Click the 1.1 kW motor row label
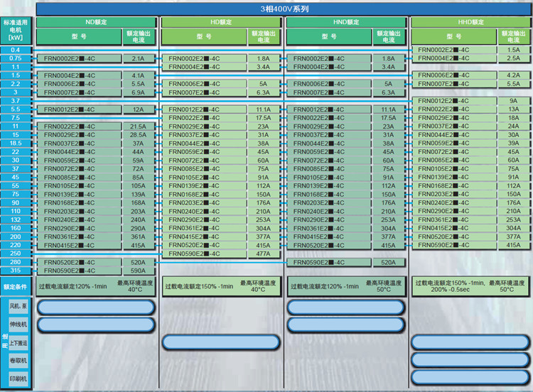The image size is (533, 392). coord(16,67)
